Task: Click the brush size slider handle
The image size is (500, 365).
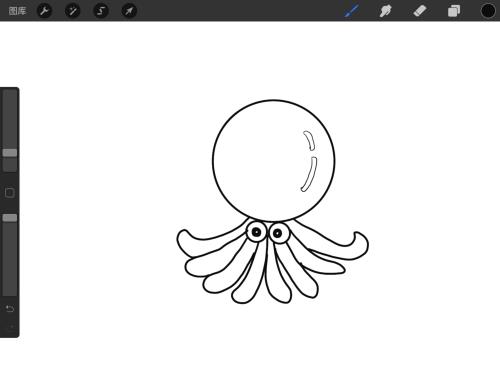Action: [10, 153]
